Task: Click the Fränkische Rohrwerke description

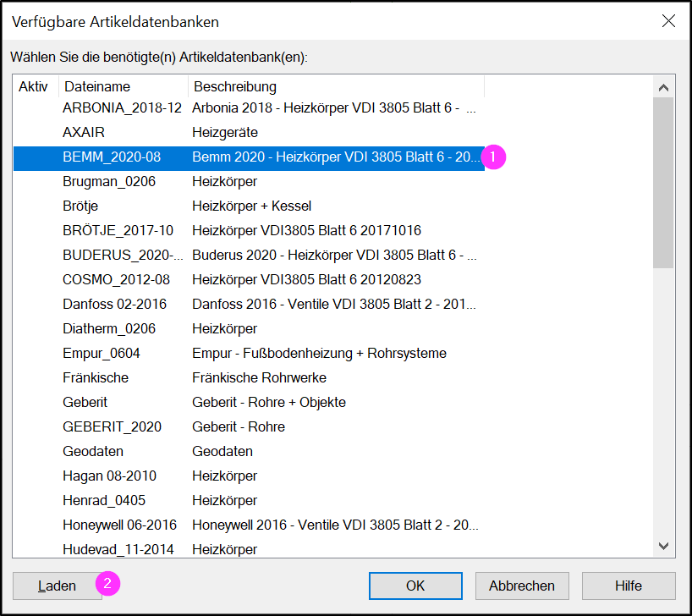Action: pos(259,377)
